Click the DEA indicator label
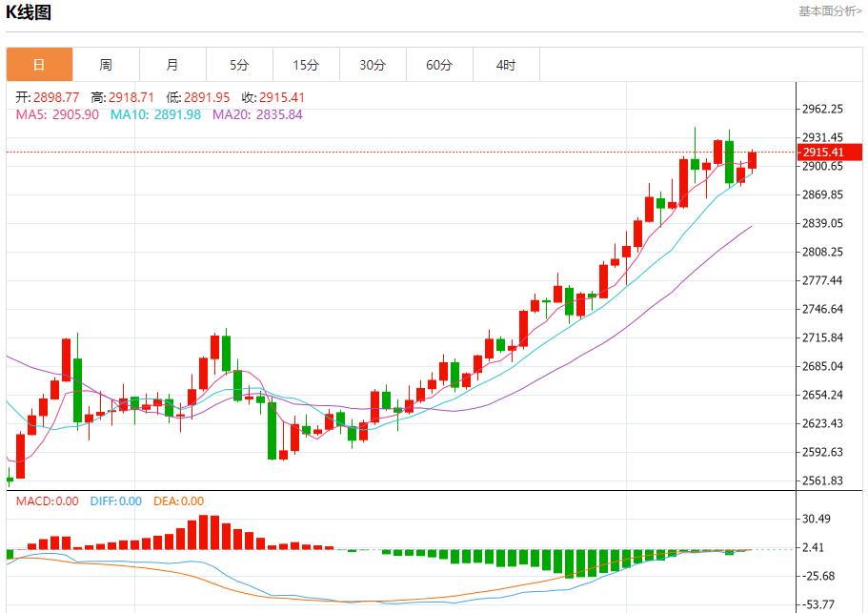868x613 pixels. (x=178, y=501)
